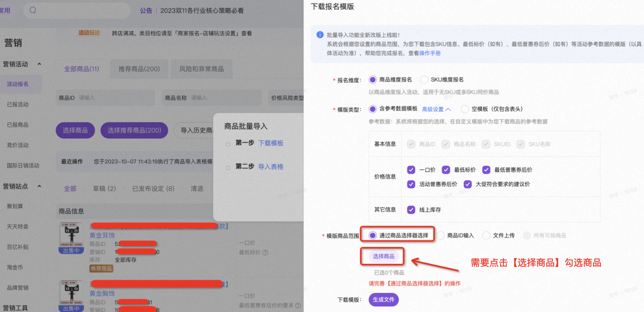Open the 操作手册 manual link
Viewport: 644px width, 312px height.
[x=430, y=53]
